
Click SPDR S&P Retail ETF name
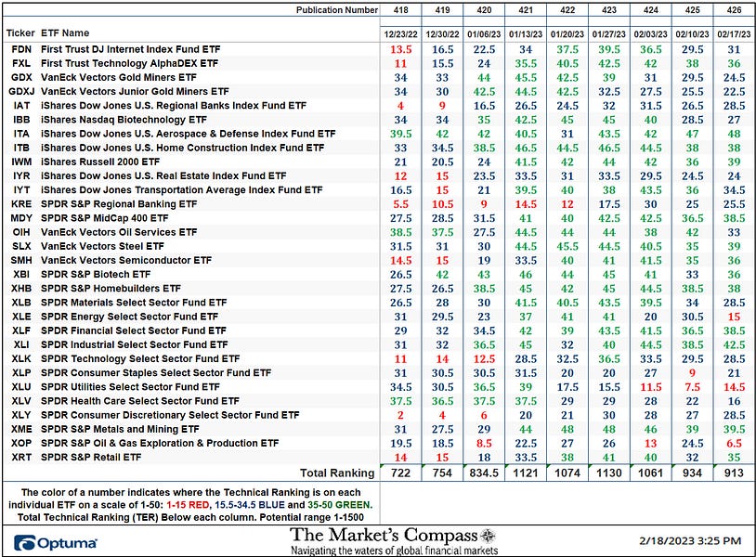(x=91, y=457)
